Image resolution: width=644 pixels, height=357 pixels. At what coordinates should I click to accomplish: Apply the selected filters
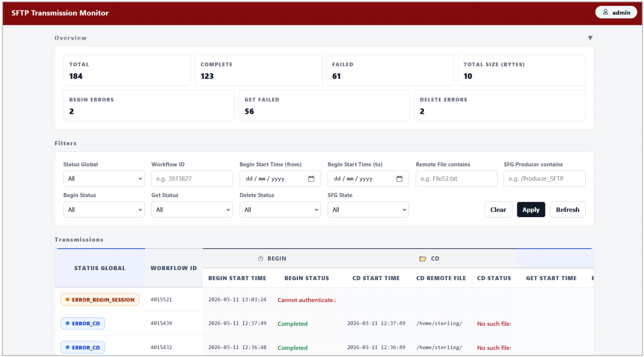pos(531,210)
